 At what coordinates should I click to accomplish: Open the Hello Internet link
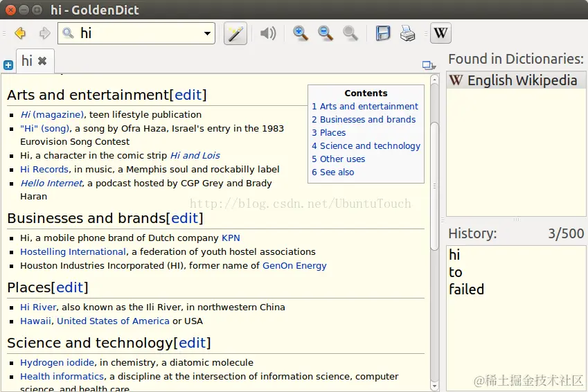tap(51, 183)
